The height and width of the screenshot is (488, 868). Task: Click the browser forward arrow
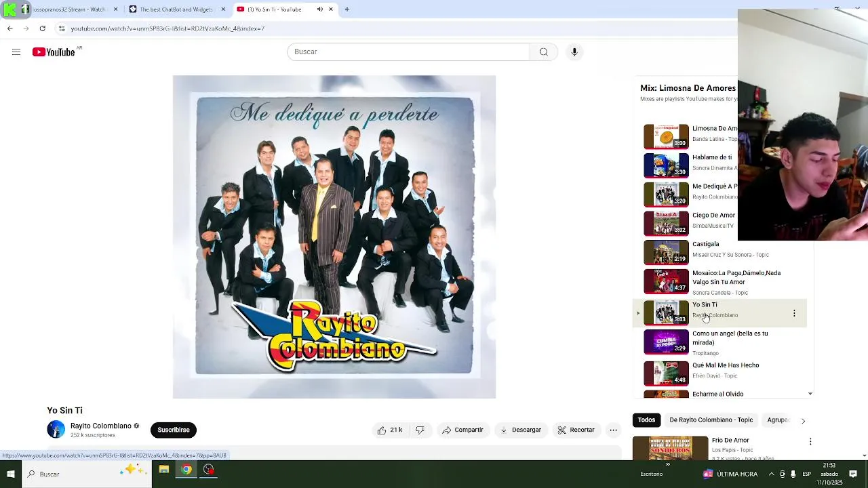pyautogui.click(x=26, y=28)
